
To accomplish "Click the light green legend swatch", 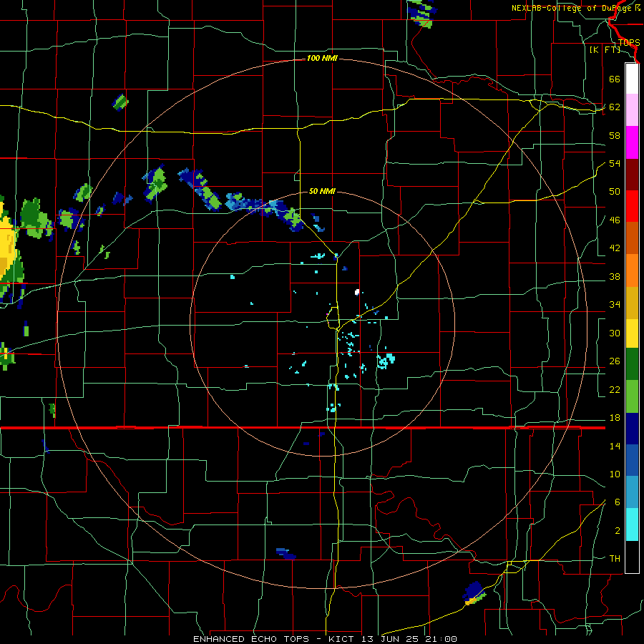I will 632,396.
